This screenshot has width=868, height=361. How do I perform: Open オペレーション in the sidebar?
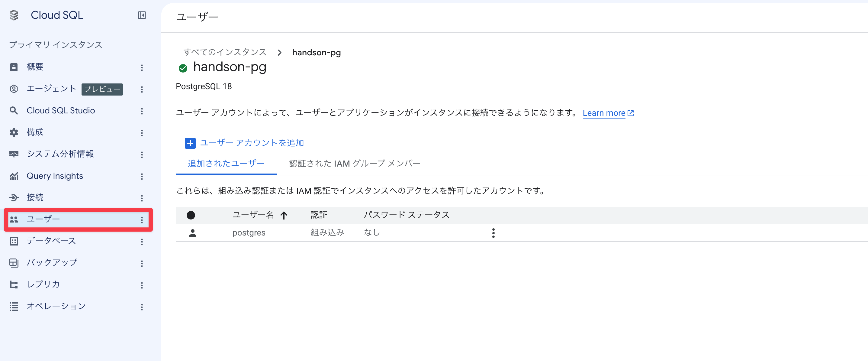pyautogui.click(x=56, y=306)
